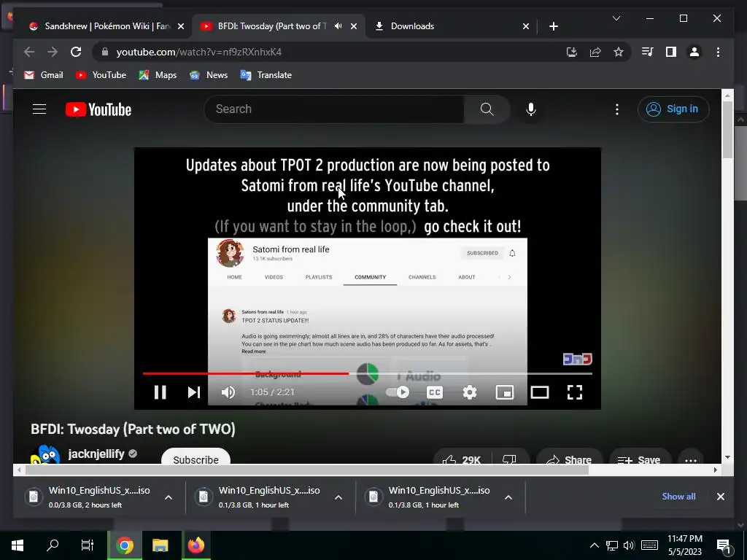Viewport: 747px width, 560px height.
Task: Turn on closed captions
Action: (x=435, y=392)
